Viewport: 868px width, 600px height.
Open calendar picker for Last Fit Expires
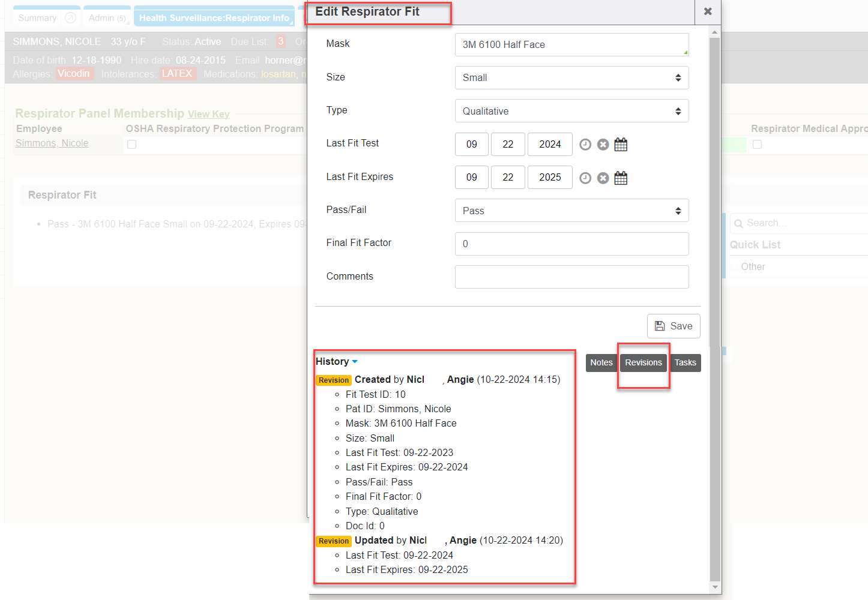point(621,178)
